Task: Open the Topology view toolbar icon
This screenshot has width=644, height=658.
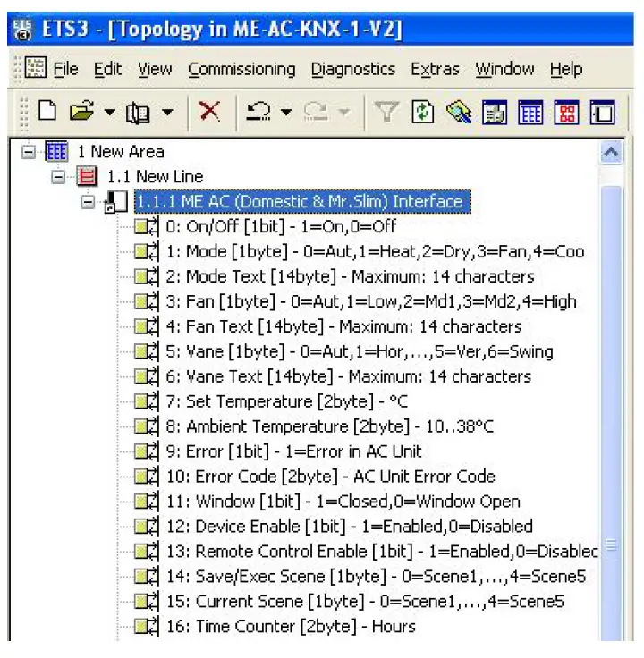Action: (530, 113)
